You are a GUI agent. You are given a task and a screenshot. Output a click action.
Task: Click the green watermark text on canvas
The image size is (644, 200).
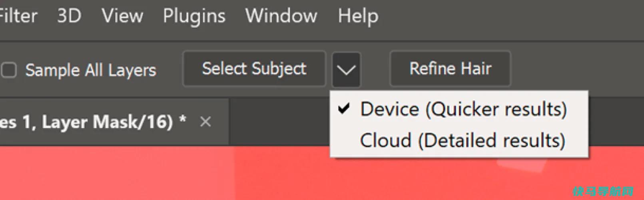click(602, 192)
